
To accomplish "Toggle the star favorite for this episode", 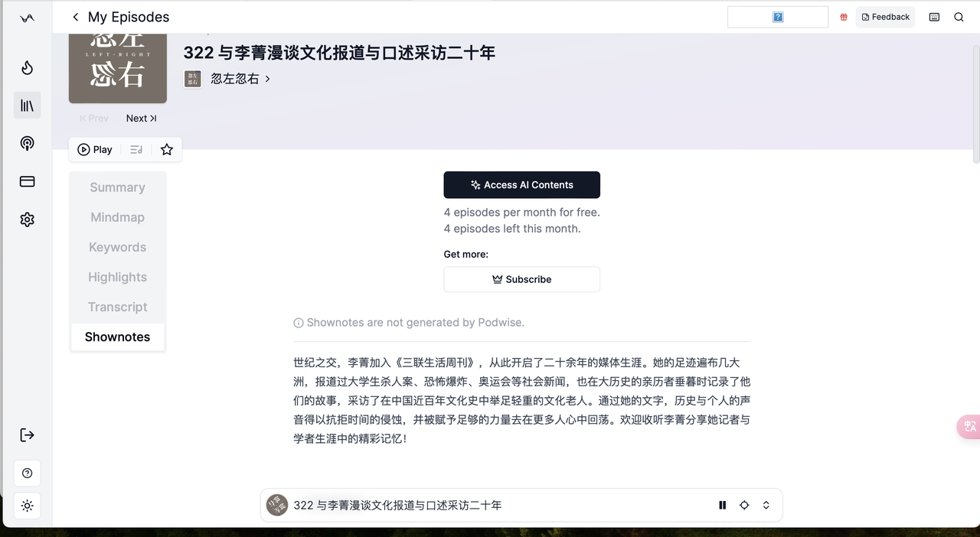I will 167,150.
